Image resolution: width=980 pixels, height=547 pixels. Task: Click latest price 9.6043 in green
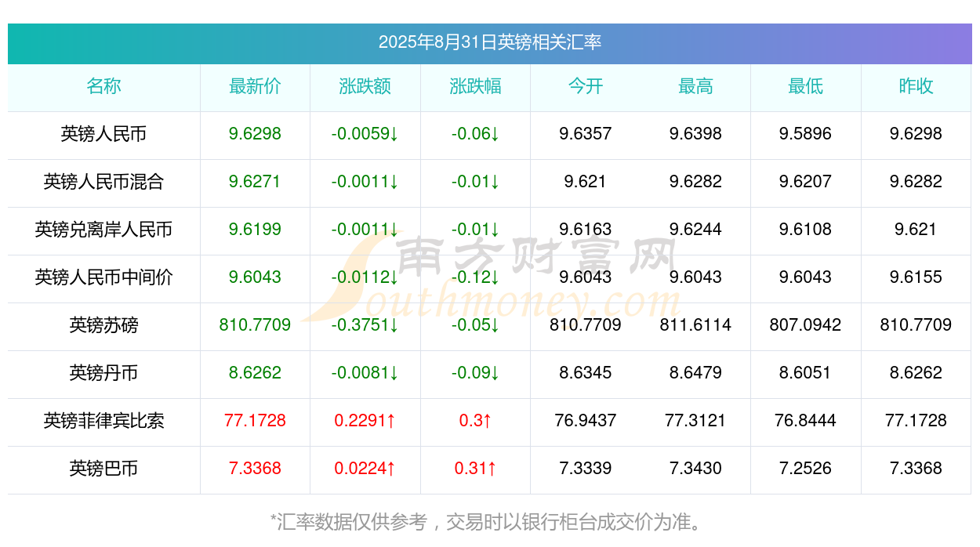pos(255,277)
